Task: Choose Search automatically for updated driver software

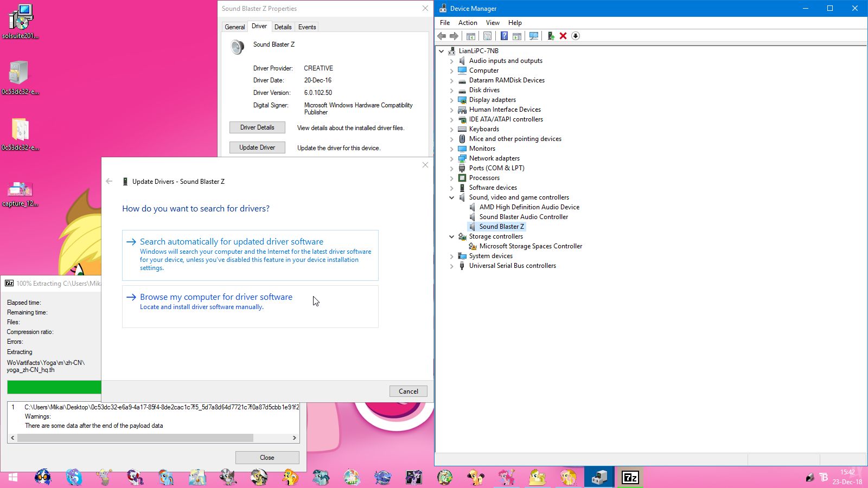Action: coord(250,255)
